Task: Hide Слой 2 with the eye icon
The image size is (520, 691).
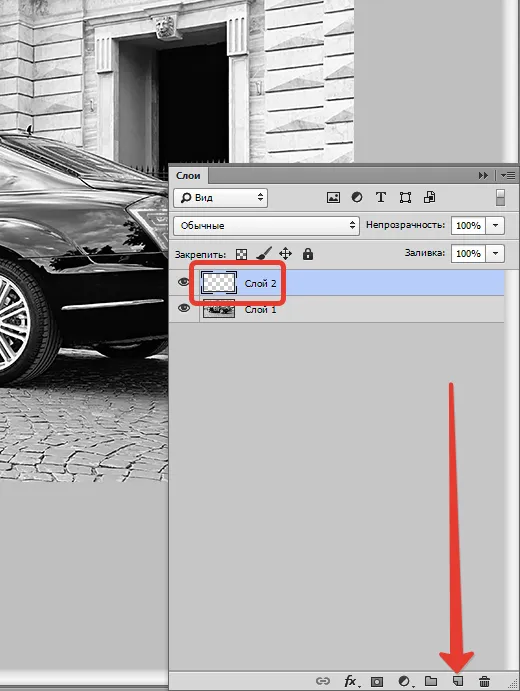Action: coord(184,282)
